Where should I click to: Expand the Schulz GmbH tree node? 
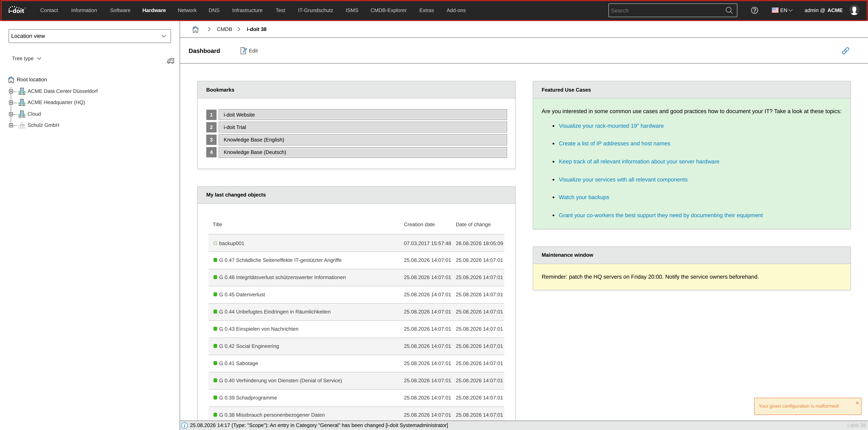(11, 126)
